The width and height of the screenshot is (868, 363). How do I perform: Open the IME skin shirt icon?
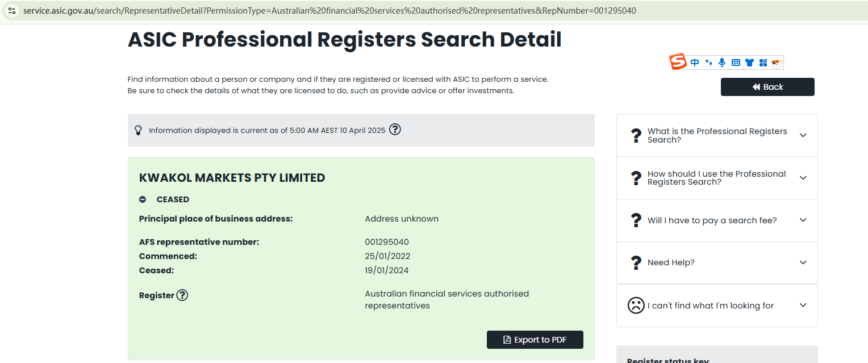click(749, 62)
